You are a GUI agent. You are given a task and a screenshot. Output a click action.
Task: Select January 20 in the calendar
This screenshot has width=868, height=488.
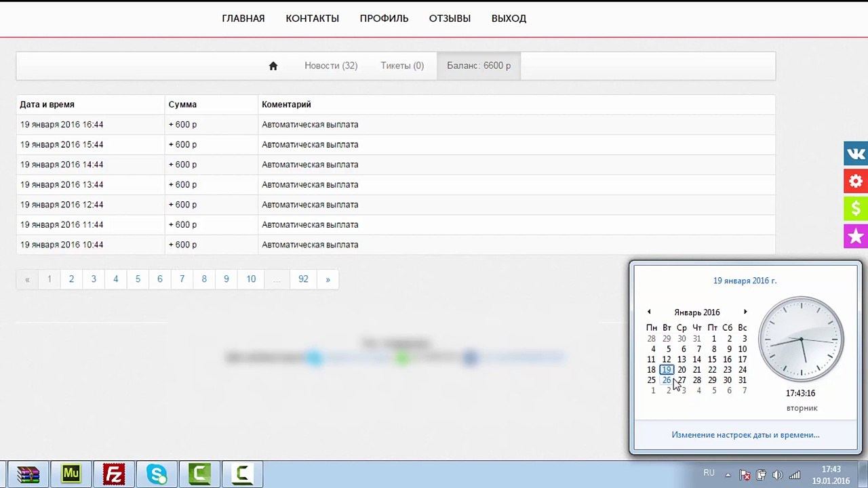click(682, 370)
